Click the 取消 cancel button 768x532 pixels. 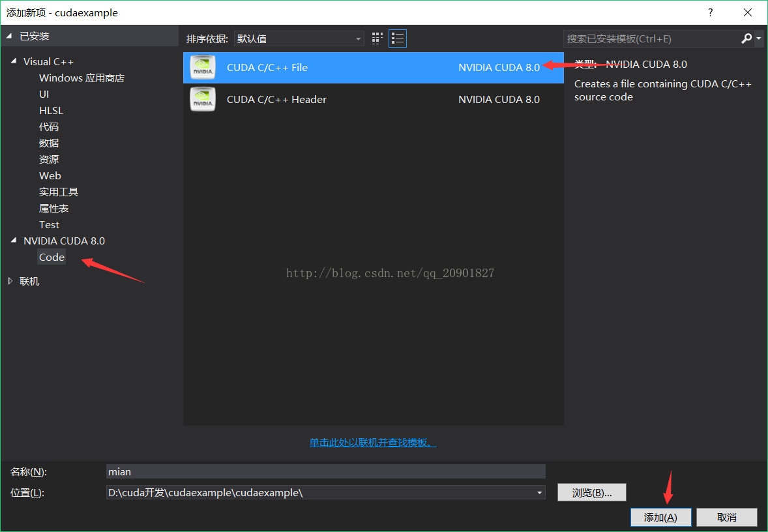(727, 517)
